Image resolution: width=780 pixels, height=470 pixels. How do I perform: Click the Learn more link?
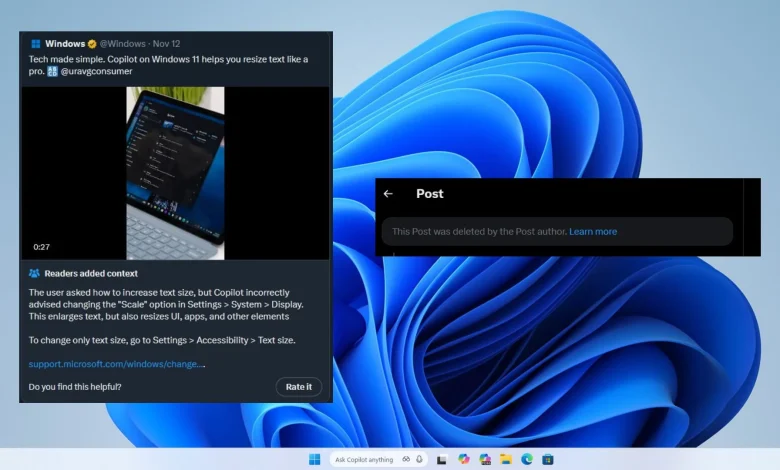[x=593, y=231]
